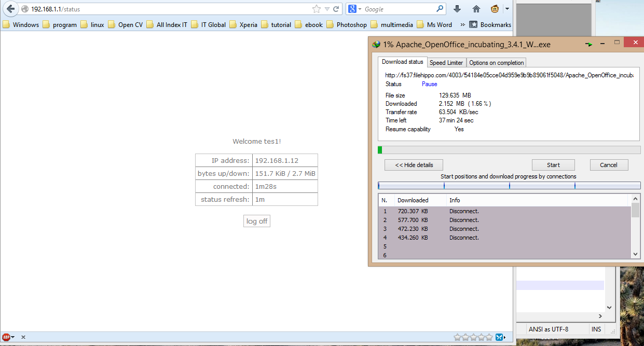Viewport: 644px width, 346px height.
Task: Click the N. column header
Action: tap(387, 200)
